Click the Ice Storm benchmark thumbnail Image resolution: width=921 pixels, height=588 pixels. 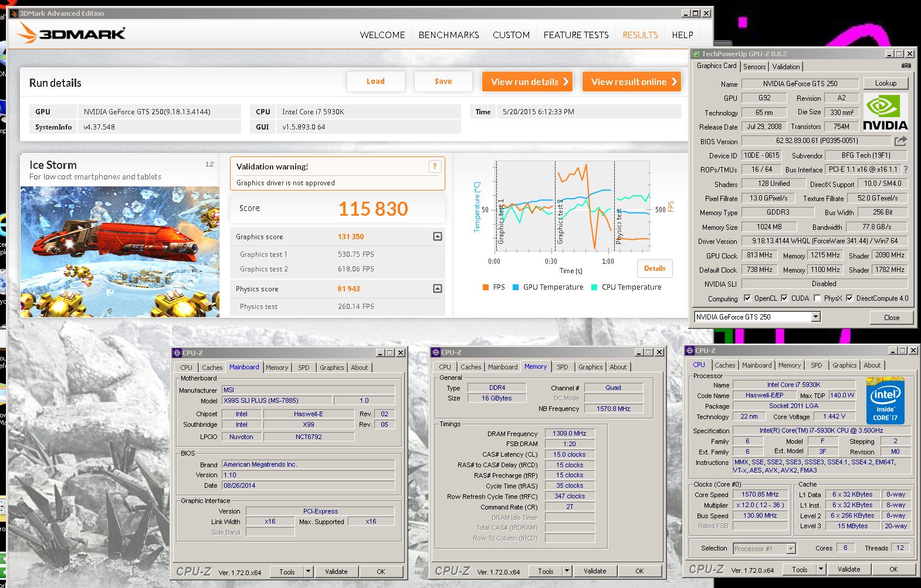[120, 252]
